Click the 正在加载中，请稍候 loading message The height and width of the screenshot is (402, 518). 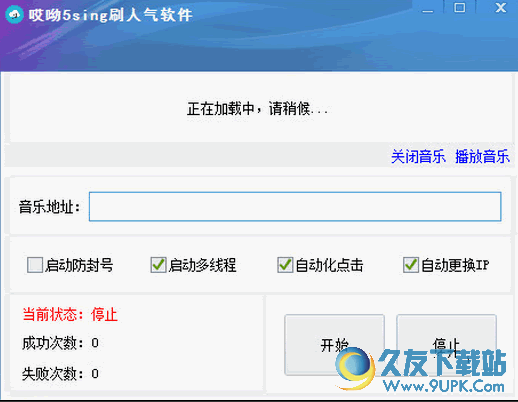click(257, 109)
